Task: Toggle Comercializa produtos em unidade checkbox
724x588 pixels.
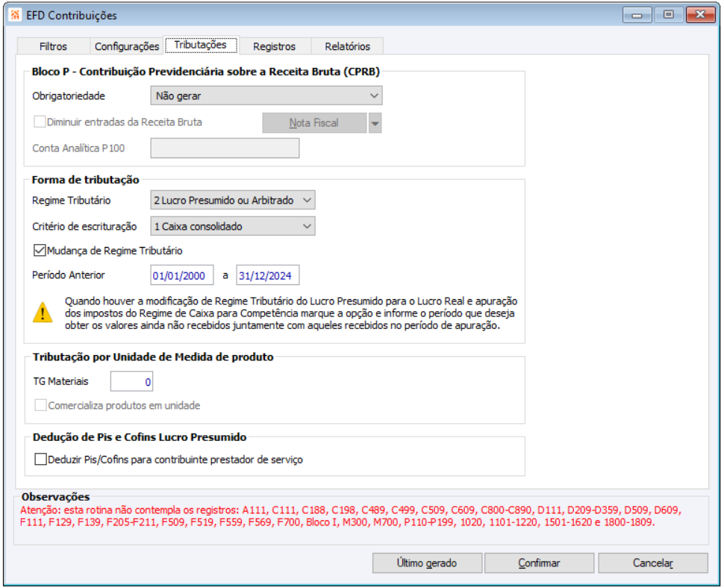Action: pos(40,405)
